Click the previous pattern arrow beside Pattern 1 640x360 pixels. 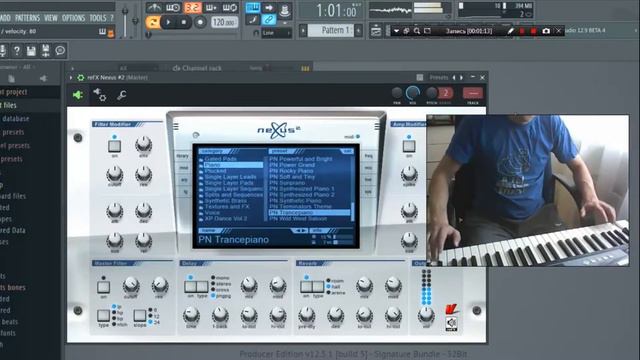tap(303, 30)
